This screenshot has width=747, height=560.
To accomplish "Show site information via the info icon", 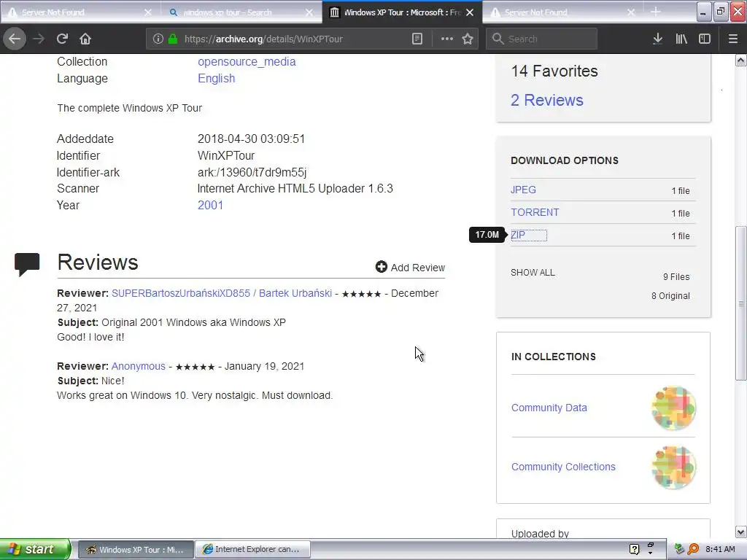I will coord(158,39).
